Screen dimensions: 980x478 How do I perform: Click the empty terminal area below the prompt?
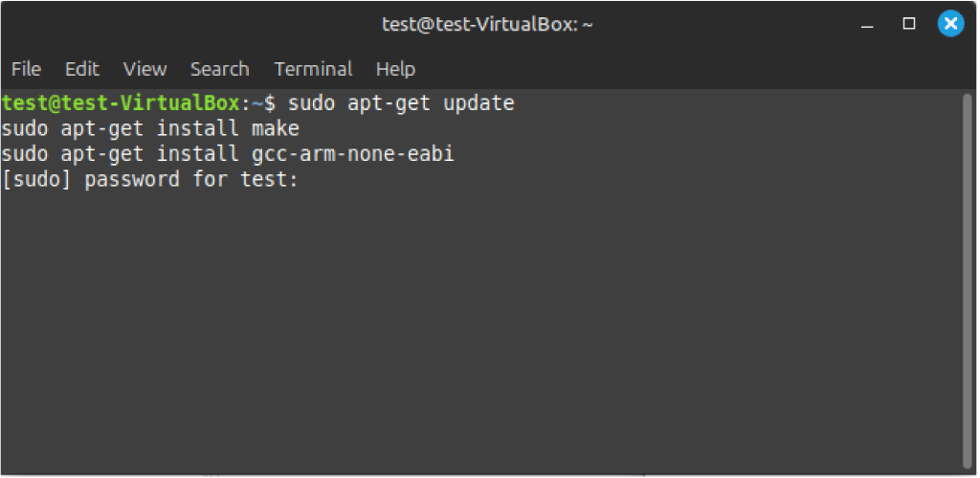(481, 331)
